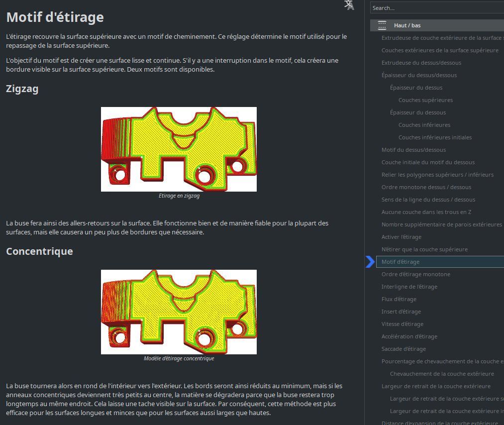Click the Haut / bas category icon
The width and height of the screenshot is (504, 425).
(x=382, y=25)
